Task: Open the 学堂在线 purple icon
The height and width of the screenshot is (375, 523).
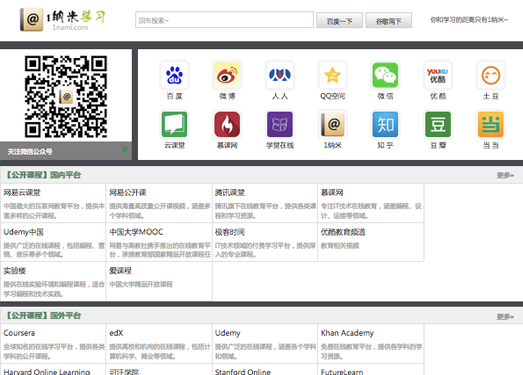Action: [280, 124]
